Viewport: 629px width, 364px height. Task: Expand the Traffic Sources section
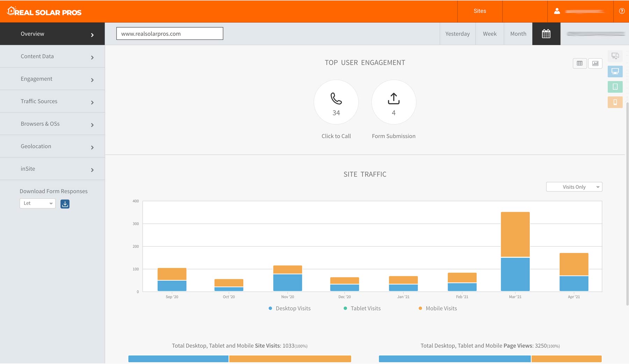pos(52,101)
